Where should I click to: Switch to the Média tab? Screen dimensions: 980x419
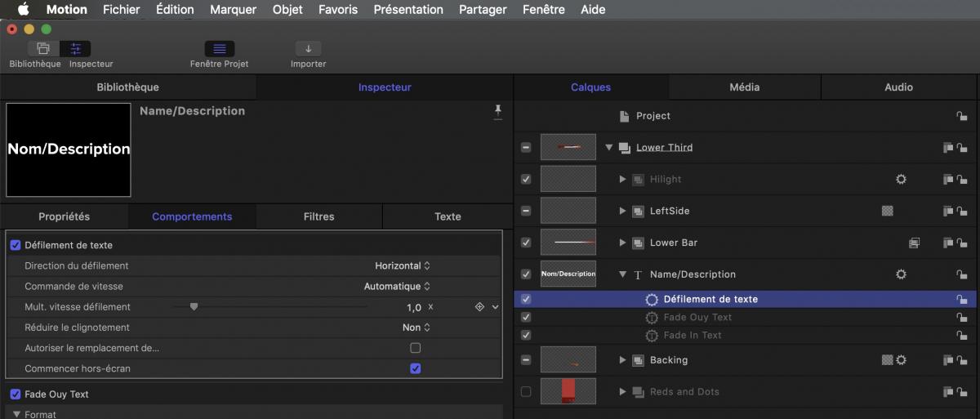pyautogui.click(x=744, y=87)
